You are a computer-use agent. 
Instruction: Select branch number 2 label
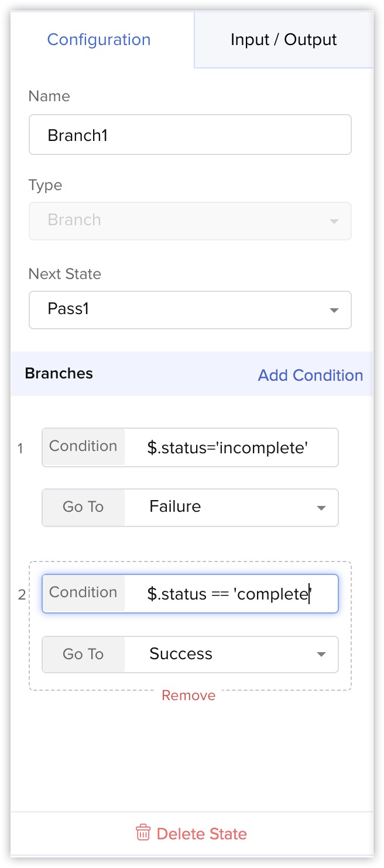coord(22,595)
